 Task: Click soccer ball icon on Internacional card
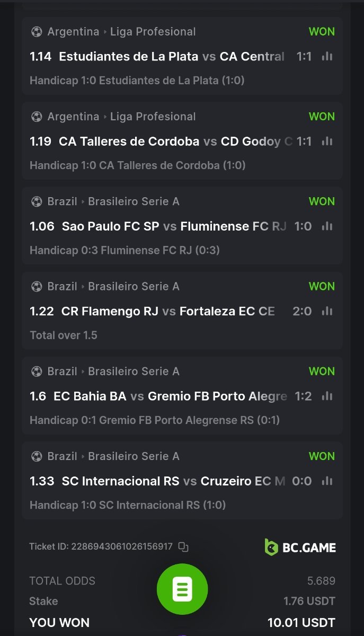pos(37,456)
